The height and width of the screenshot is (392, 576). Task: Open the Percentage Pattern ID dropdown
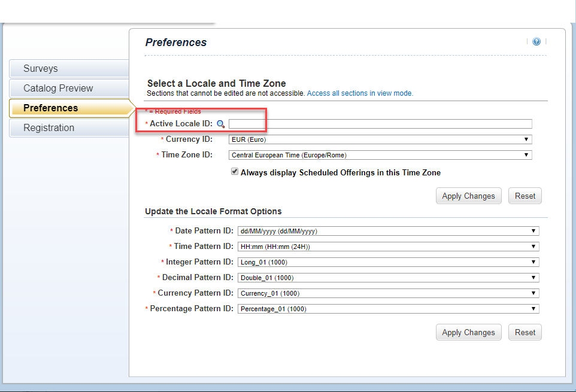[388, 309]
